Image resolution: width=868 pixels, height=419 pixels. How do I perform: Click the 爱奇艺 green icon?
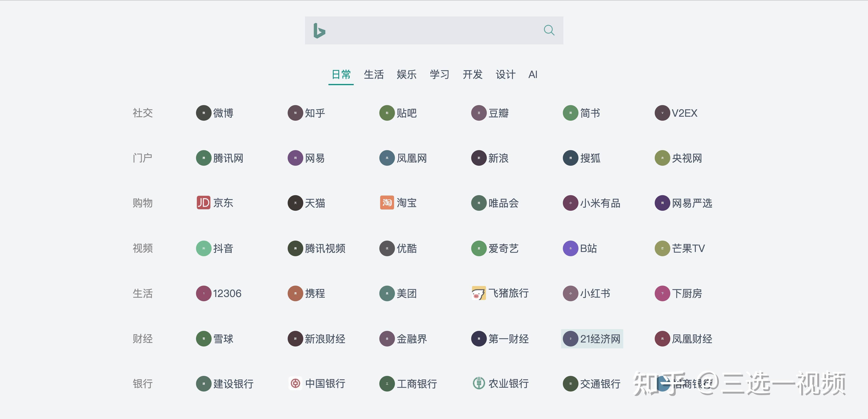tap(479, 248)
